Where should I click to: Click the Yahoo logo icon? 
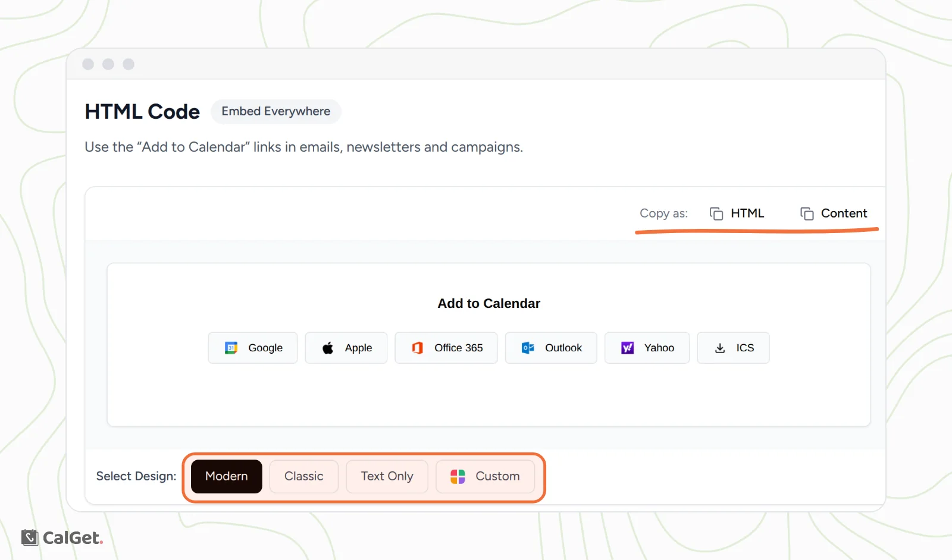(x=627, y=348)
